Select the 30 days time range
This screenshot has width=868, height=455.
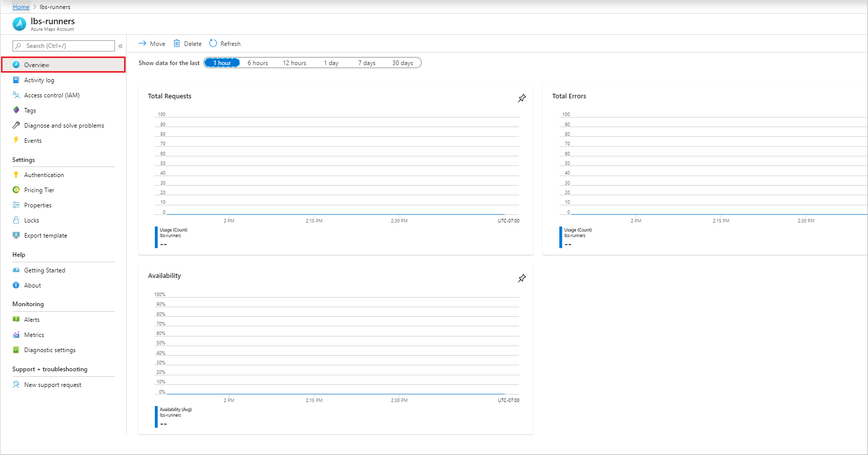(402, 63)
